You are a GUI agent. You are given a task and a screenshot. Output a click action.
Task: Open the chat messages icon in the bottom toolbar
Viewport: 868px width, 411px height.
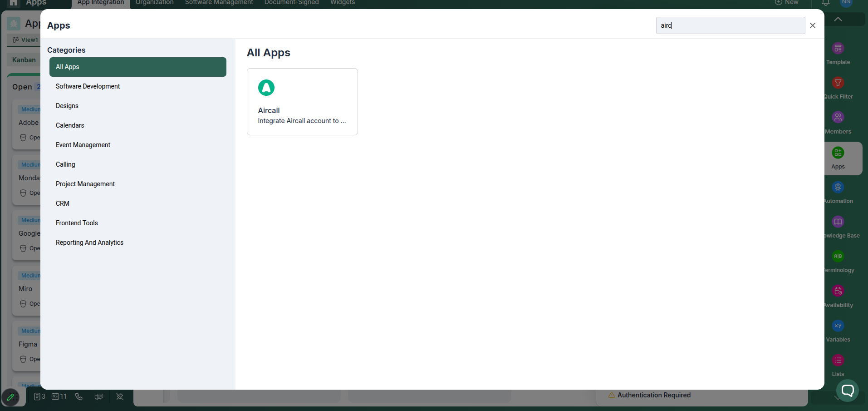99,396
